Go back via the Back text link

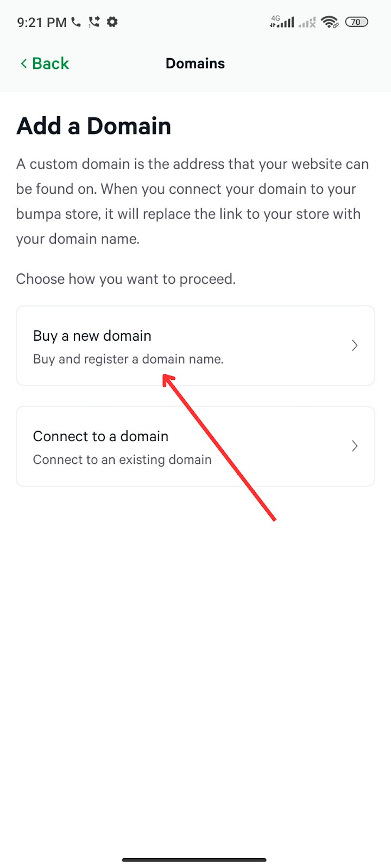point(51,63)
